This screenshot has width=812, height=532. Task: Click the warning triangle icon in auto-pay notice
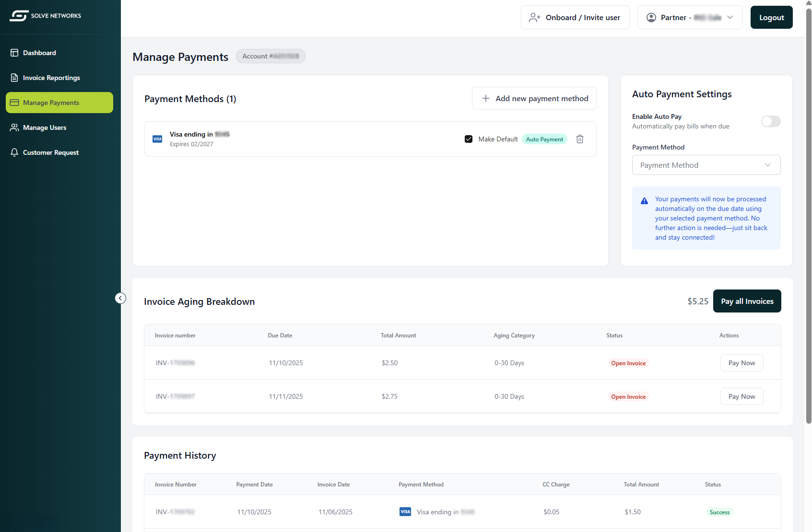(x=644, y=201)
